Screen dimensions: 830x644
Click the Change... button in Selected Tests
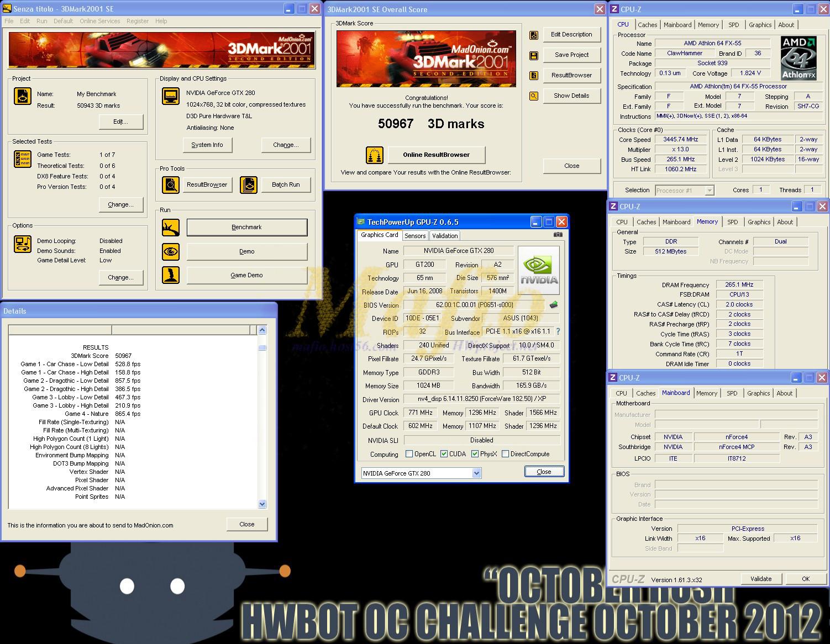tap(120, 205)
